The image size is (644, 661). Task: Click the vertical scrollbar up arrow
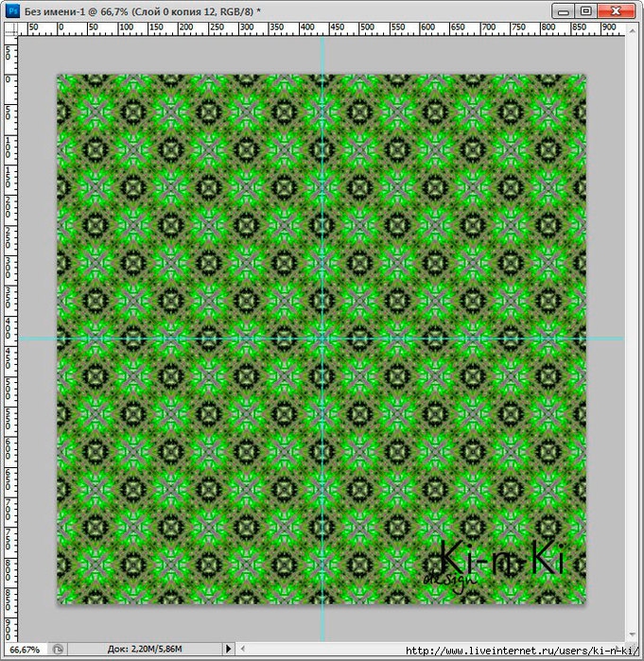pos(632,31)
